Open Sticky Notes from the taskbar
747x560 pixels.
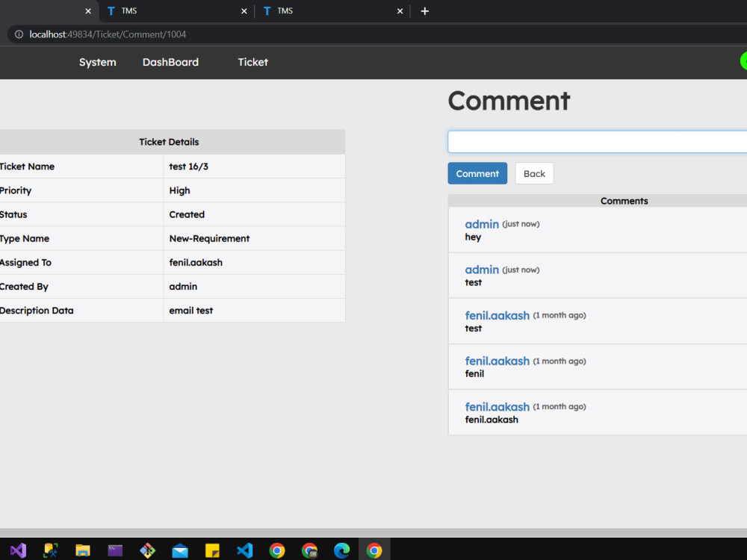click(212, 550)
